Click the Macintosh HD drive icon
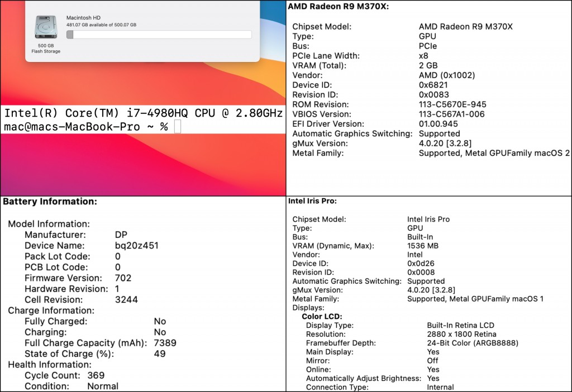 [x=46, y=27]
